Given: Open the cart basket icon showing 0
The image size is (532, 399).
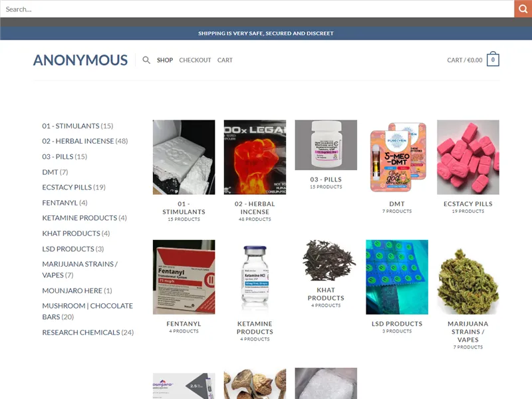Looking at the screenshot, I should (x=492, y=60).
